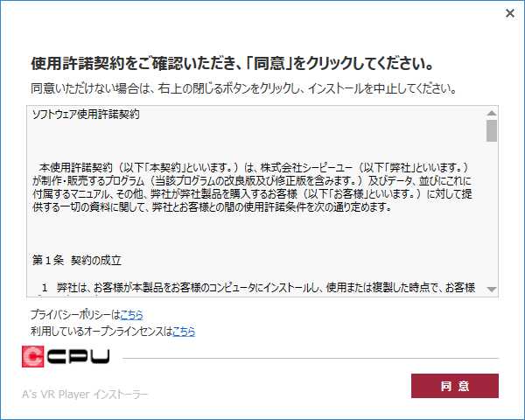This screenshot has width=525, height=420.
Task: Agree by clicking the 同意 button
Action: click(455, 386)
